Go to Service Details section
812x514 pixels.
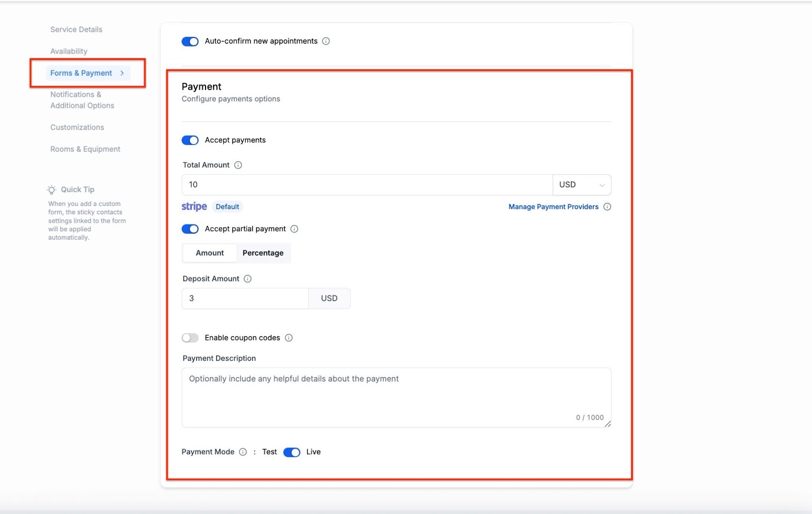(76, 29)
